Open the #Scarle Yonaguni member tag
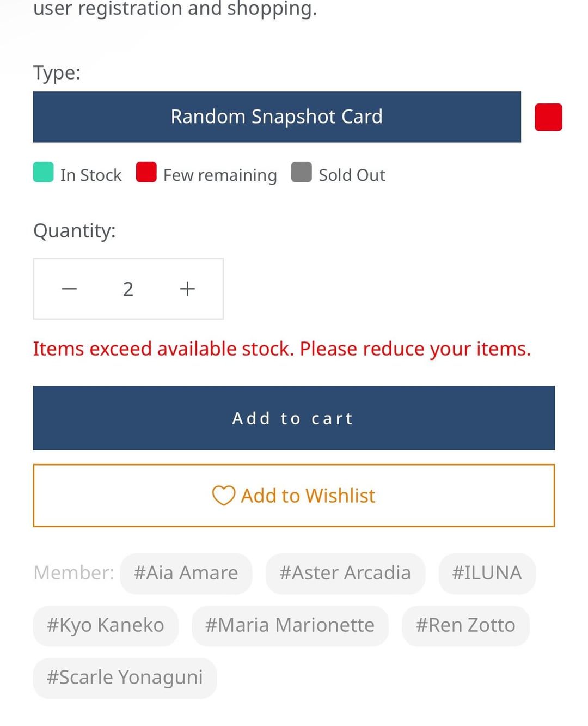The height and width of the screenshot is (726, 588). click(125, 678)
